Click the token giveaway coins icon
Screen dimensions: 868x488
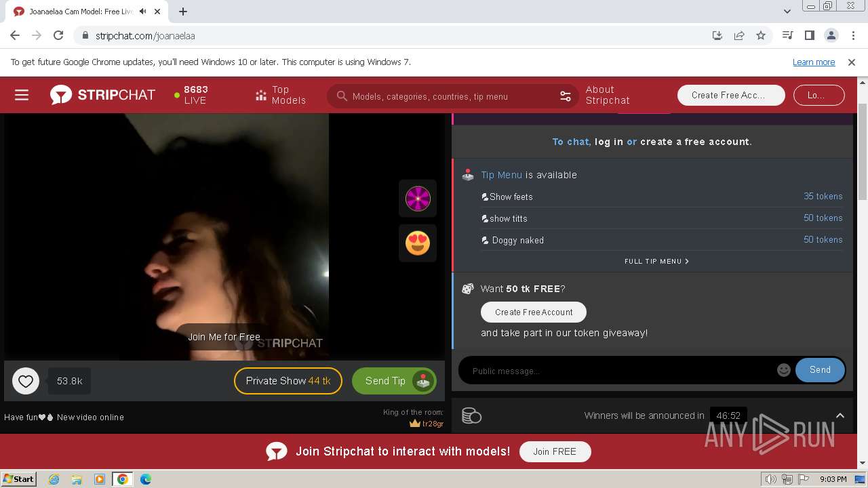tap(471, 415)
